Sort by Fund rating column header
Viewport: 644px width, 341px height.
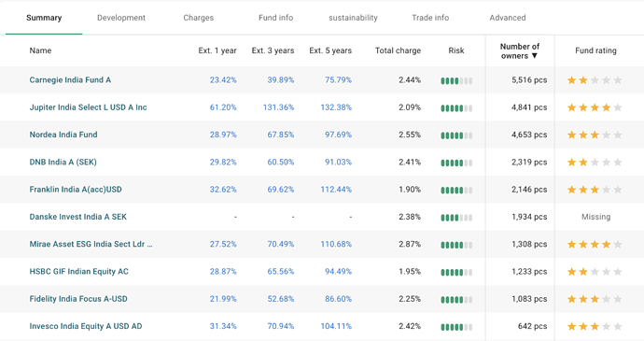pos(595,50)
